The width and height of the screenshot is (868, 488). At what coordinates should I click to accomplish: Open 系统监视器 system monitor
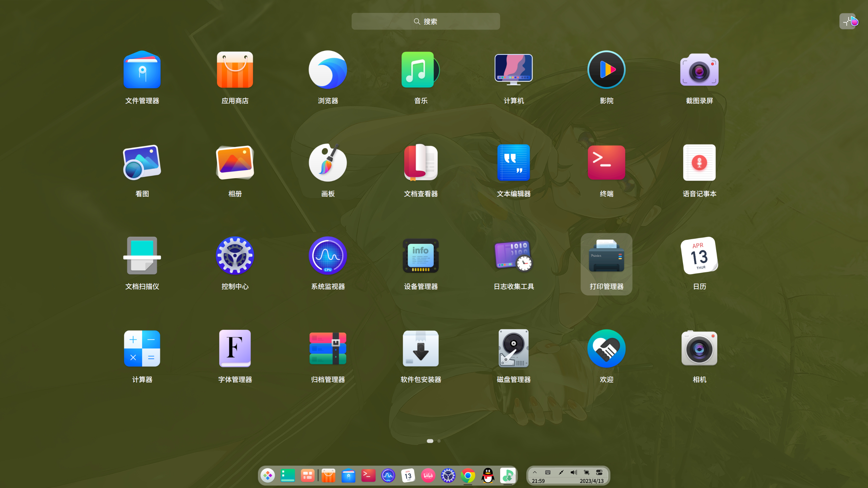pyautogui.click(x=327, y=256)
